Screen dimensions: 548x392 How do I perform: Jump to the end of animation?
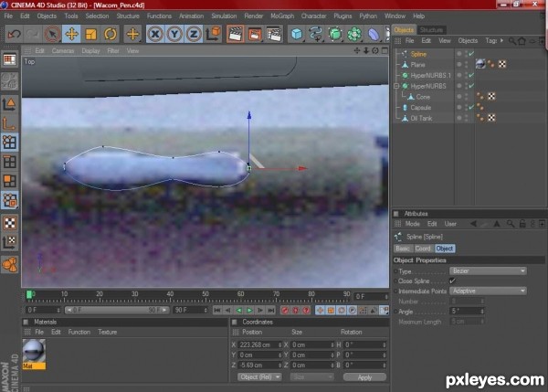click(x=271, y=310)
